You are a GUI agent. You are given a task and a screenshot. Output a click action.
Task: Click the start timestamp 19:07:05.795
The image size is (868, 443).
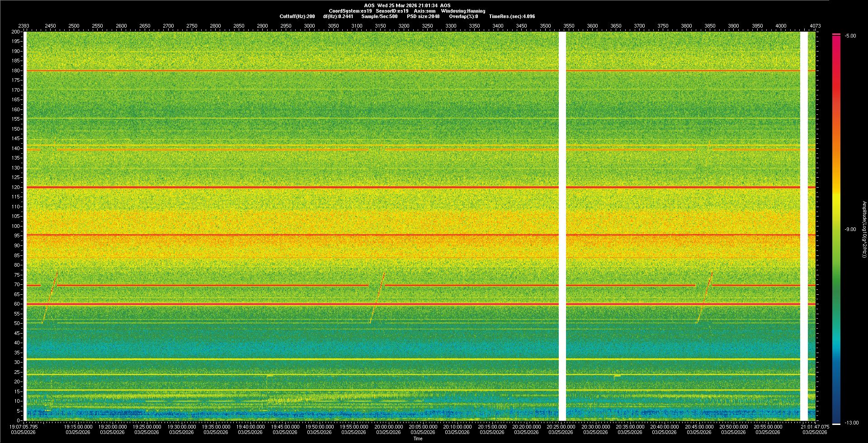pyautogui.click(x=24, y=426)
